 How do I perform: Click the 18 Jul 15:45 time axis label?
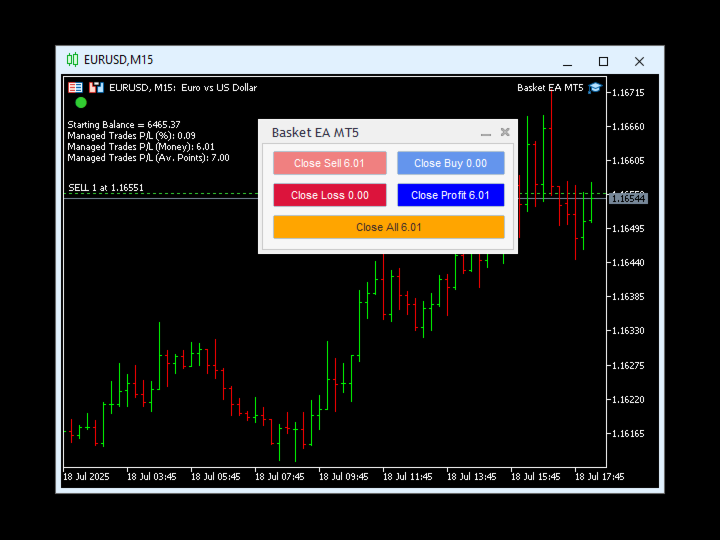tap(535, 477)
